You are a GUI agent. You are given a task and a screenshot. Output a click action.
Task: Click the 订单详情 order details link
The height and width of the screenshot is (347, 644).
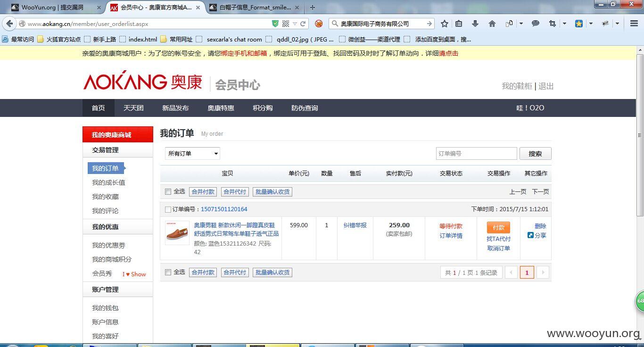tap(451, 236)
